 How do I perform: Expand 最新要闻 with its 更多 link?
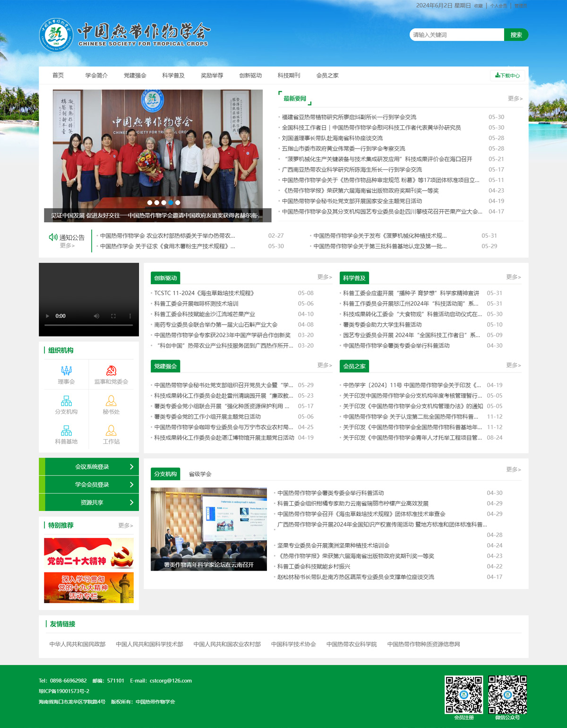click(x=513, y=98)
